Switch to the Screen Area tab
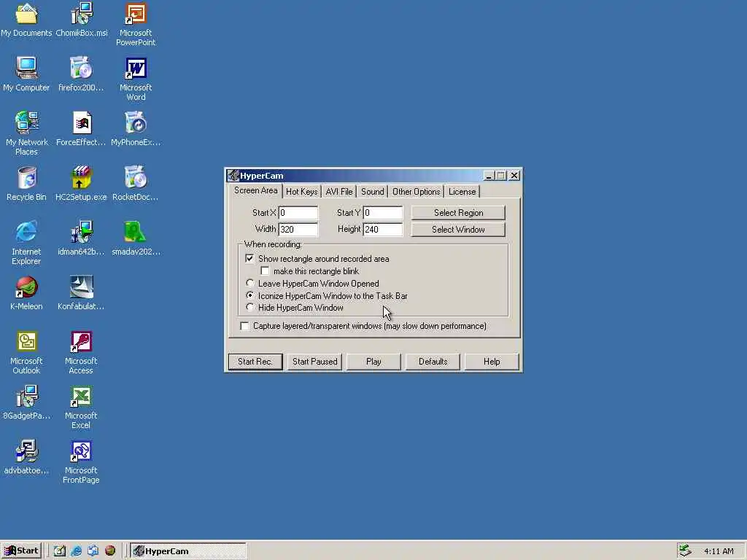 [255, 190]
